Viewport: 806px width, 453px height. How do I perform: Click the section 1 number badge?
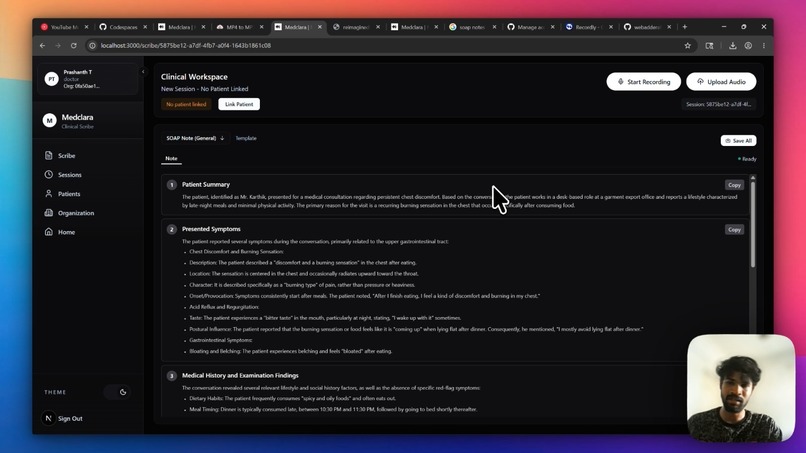[172, 185]
